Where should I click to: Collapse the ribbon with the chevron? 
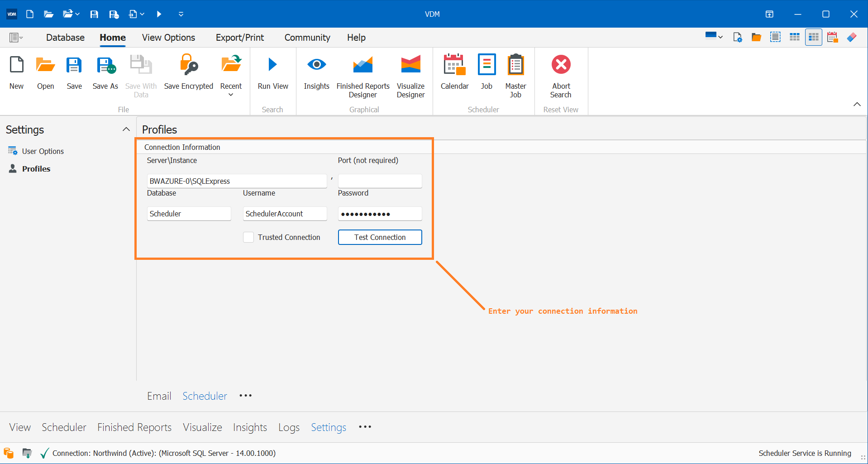(857, 104)
